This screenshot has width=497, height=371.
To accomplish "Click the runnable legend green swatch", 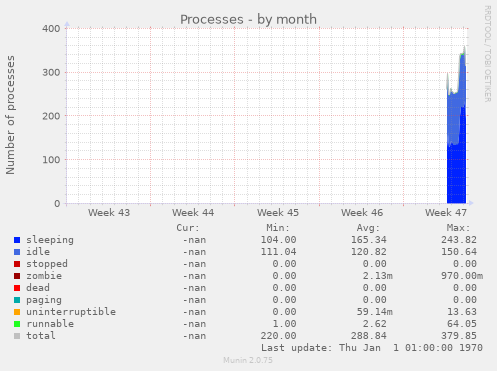I will tap(17, 324).
